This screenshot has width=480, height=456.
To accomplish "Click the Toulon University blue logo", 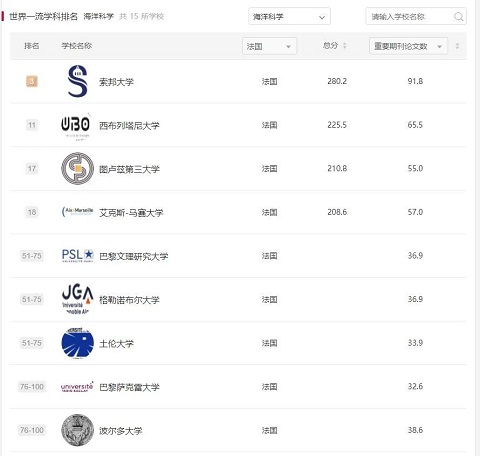I will [77, 343].
